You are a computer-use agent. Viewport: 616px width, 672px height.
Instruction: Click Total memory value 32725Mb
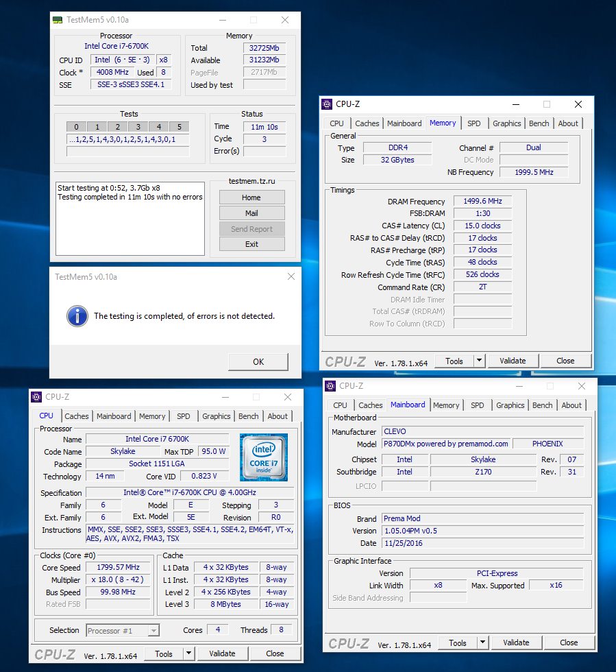click(264, 48)
